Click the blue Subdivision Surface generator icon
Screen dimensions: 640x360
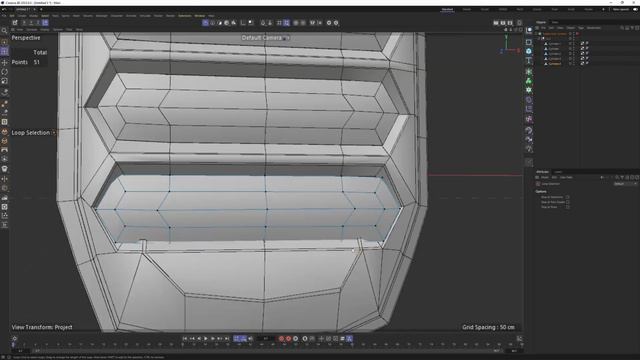click(529, 51)
